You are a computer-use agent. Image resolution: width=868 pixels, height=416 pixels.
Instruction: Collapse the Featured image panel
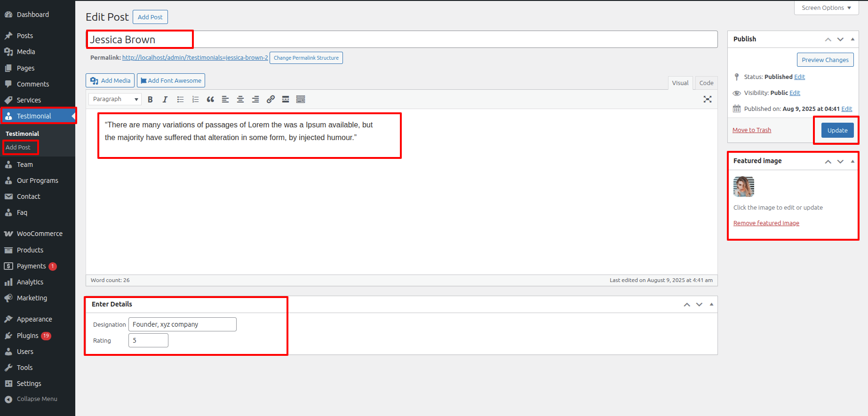point(852,161)
